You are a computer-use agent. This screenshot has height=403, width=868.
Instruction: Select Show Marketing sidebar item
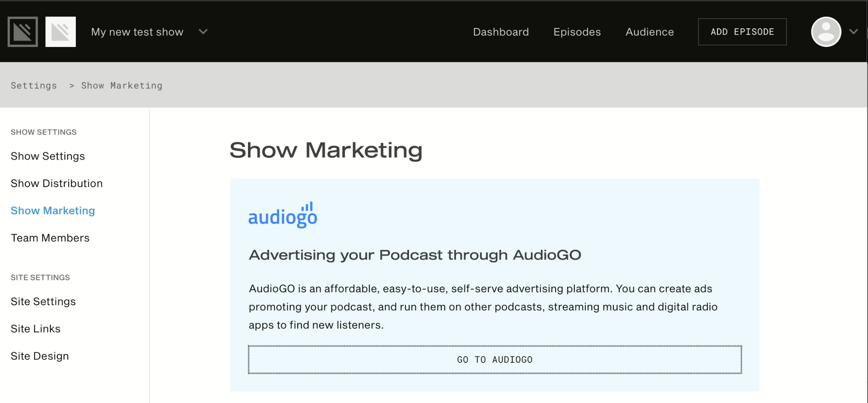click(53, 211)
